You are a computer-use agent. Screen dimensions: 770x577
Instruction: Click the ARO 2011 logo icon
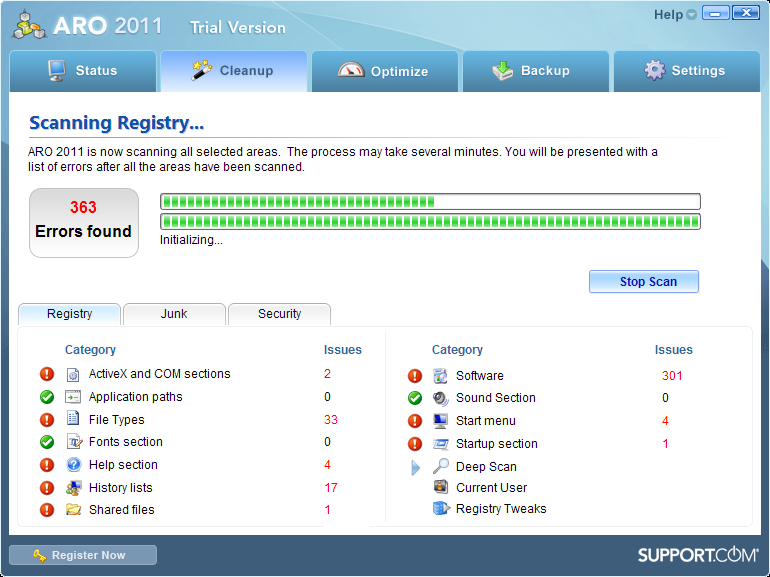point(29,25)
